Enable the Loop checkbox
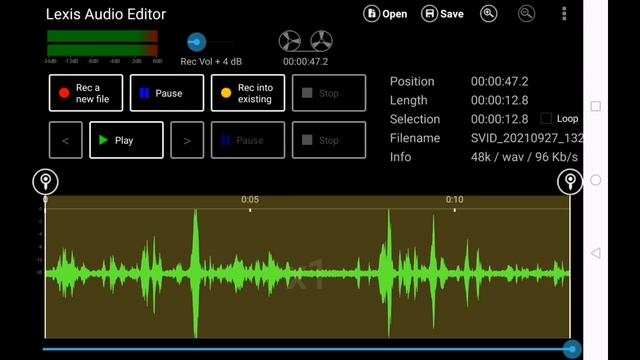This screenshot has width=640, height=360. tap(546, 118)
